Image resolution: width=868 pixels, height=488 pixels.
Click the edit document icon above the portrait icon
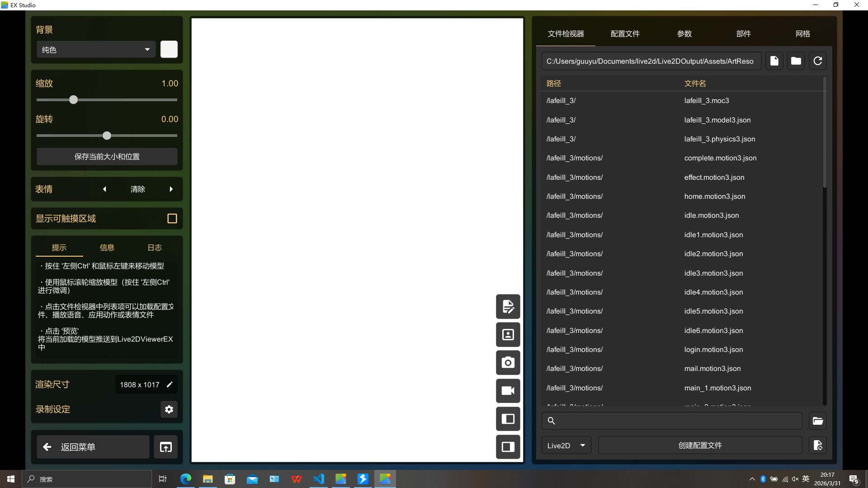coord(508,307)
